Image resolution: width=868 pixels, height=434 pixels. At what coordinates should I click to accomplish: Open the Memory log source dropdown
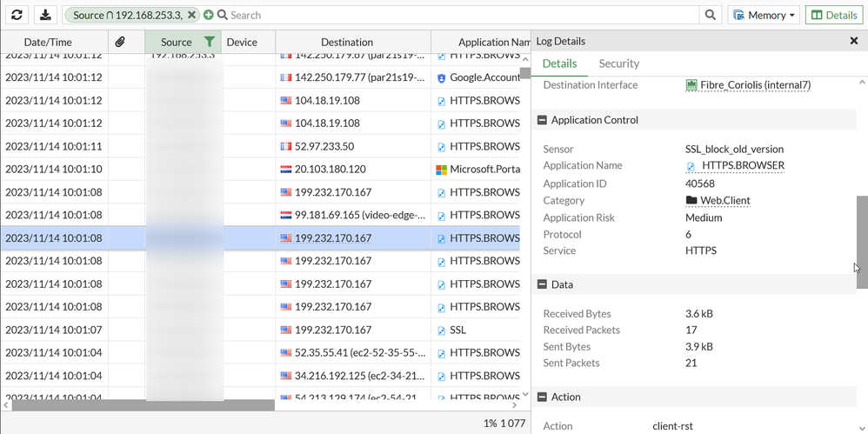coord(763,15)
